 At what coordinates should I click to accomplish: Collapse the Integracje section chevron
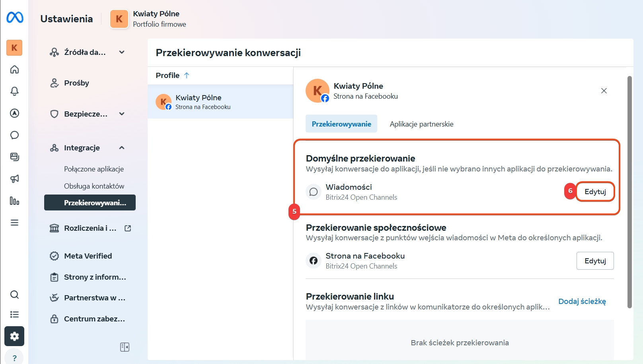tap(122, 148)
